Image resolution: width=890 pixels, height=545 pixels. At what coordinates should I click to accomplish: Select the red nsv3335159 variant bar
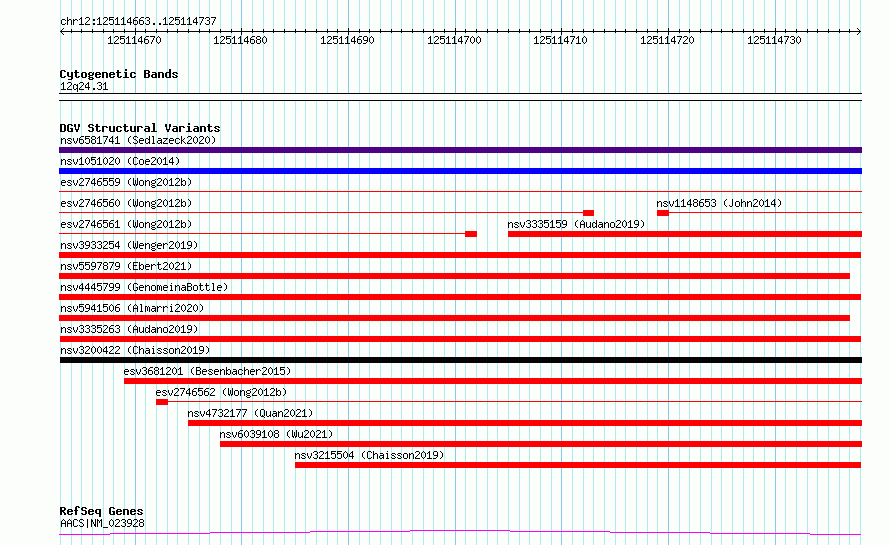point(685,234)
